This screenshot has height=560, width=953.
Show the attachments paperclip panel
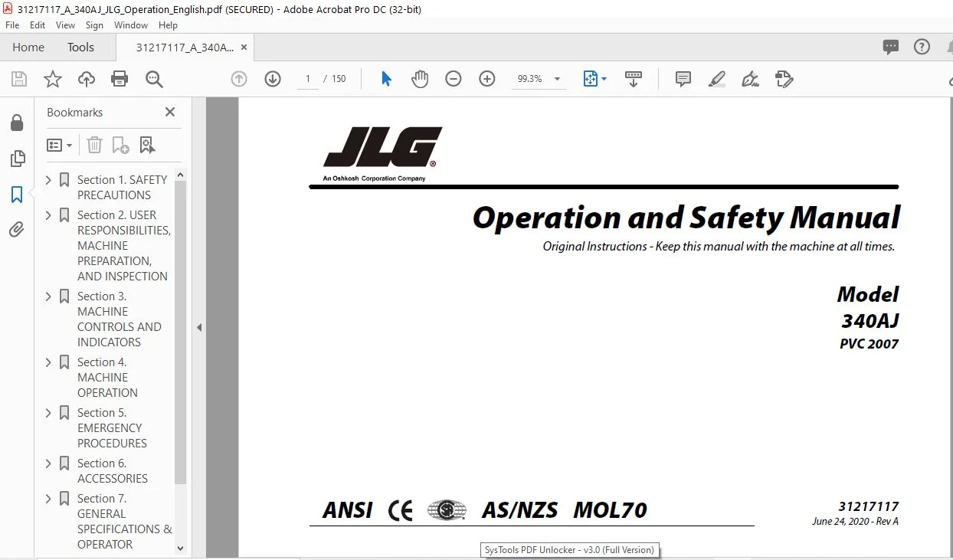(x=17, y=230)
